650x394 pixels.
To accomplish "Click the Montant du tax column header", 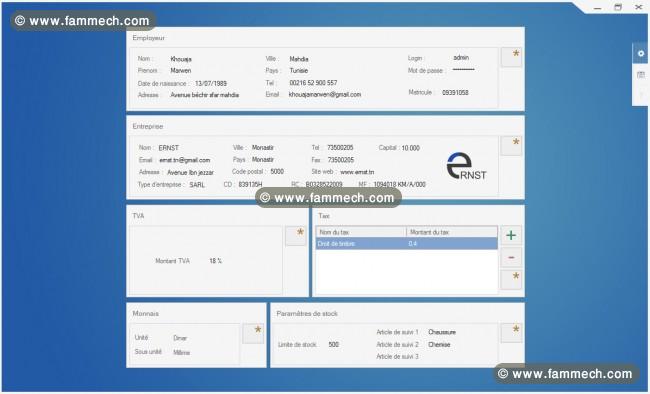I will pos(452,232).
